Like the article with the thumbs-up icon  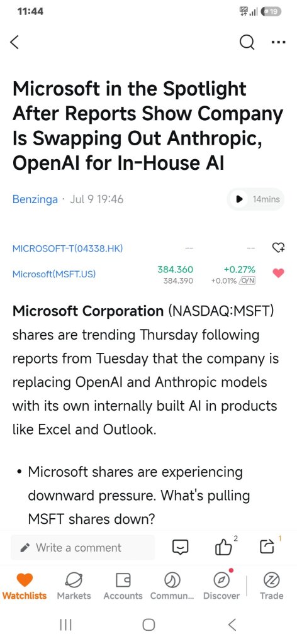(x=223, y=547)
